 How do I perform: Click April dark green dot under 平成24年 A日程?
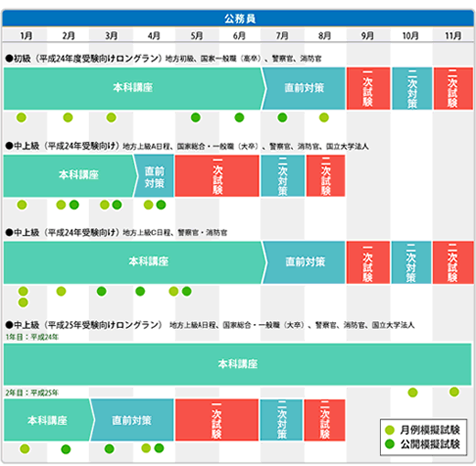tap(161, 205)
